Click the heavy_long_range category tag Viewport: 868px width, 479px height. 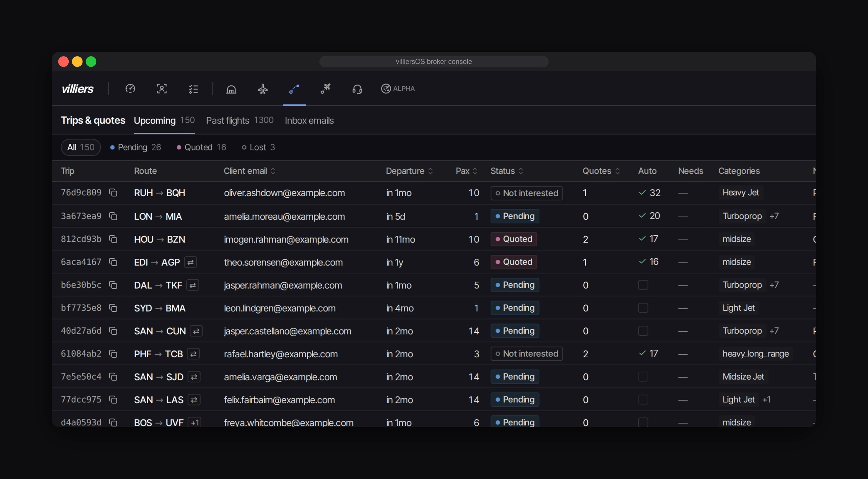tap(755, 354)
